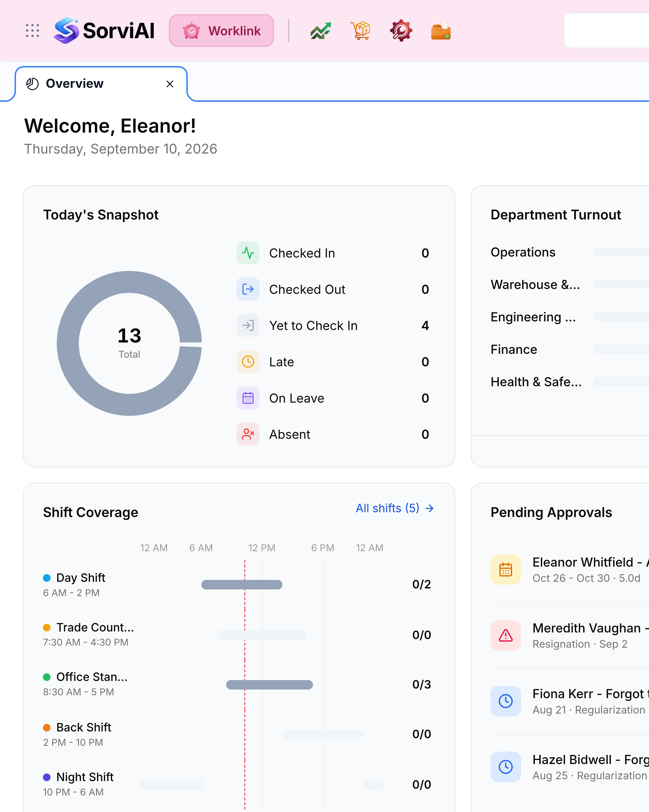
Task: Open the Worklink module button
Action: pos(221,31)
